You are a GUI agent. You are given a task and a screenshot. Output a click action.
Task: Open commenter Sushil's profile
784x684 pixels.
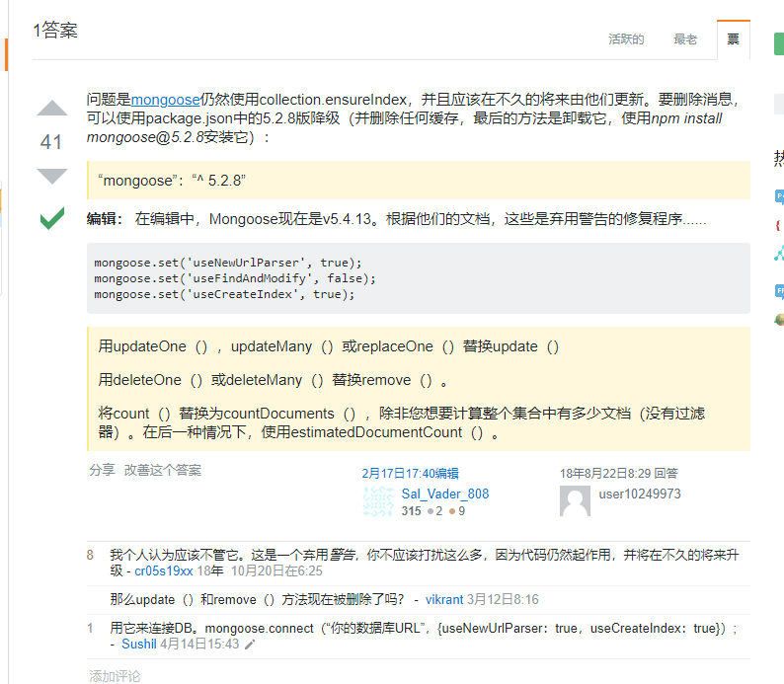pos(139,644)
